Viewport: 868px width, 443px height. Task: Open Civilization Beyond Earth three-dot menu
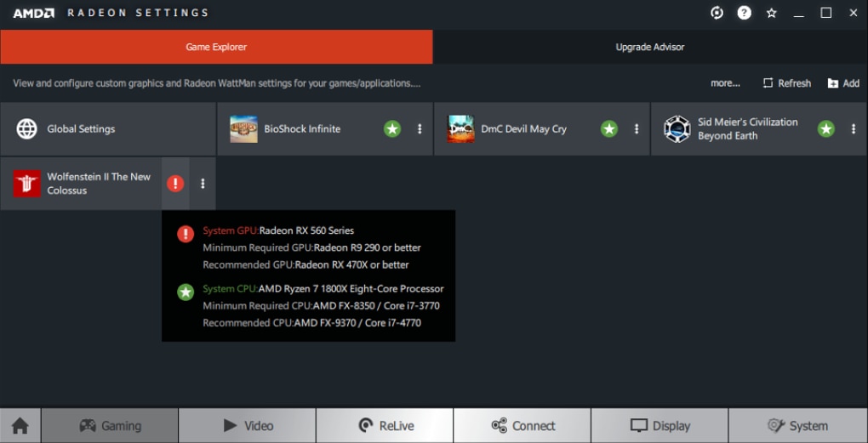(x=853, y=129)
